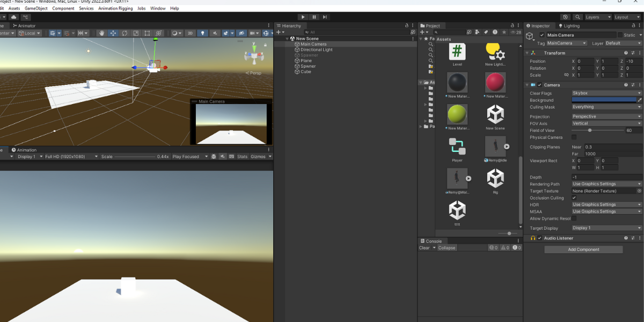Viewport: 644px width, 322px height.
Task: Open the GameObject menu
Action: point(37,8)
